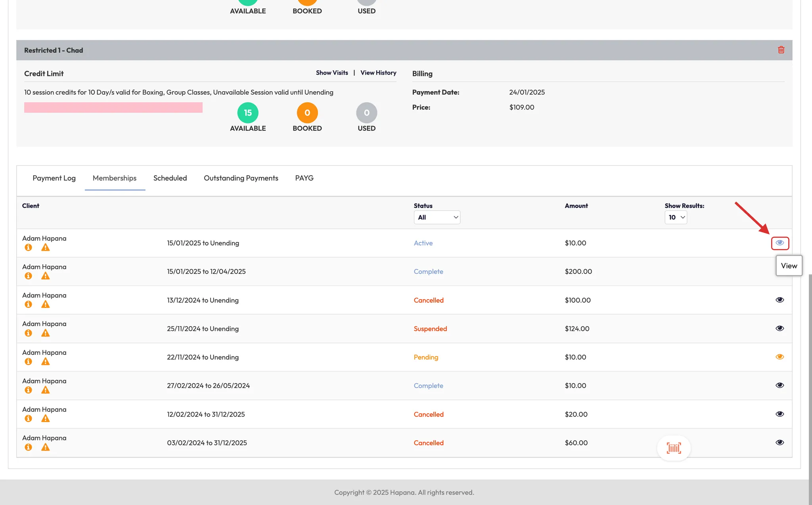Click the warning triangle on the Suspended membership row

pos(46,333)
